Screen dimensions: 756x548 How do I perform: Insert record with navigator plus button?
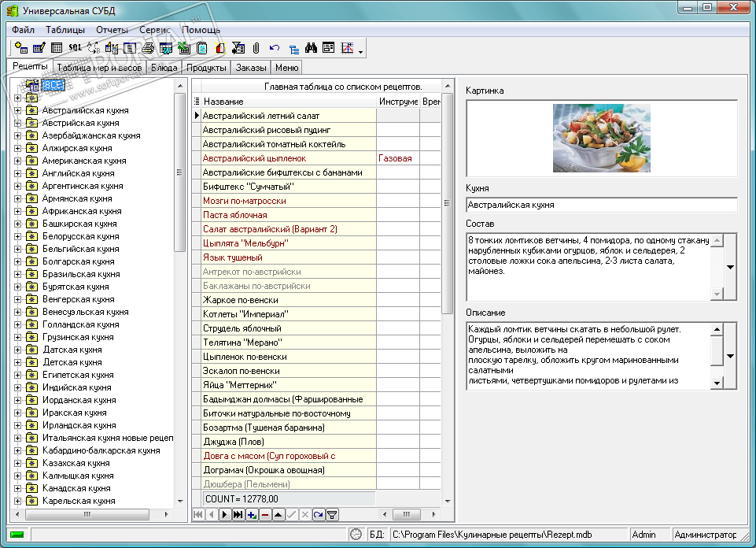(x=251, y=515)
